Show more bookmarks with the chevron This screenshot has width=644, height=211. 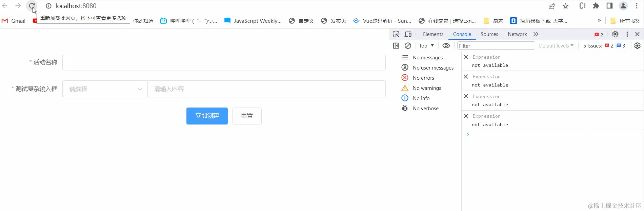pyautogui.click(x=599, y=21)
